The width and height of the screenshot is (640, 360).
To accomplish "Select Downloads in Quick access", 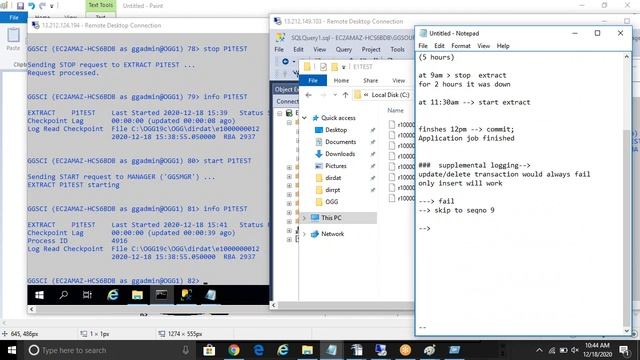I will [x=340, y=154].
